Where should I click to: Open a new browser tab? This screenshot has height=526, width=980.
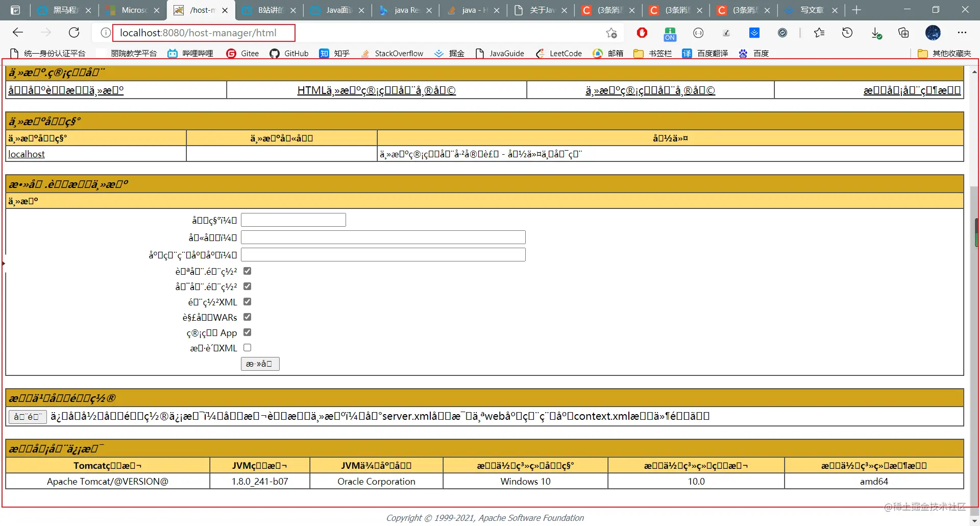click(856, 10)
